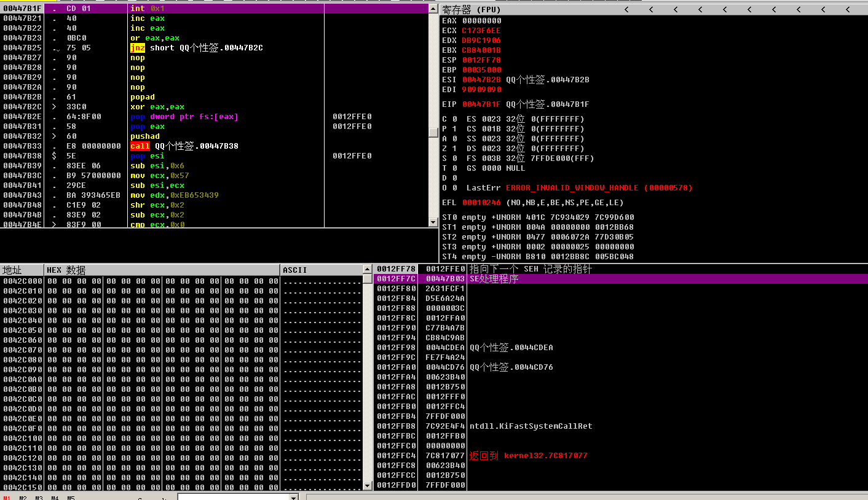Select the ST0 FPU register row
This screenshot has width=868, height=500.
click(538, 217)
